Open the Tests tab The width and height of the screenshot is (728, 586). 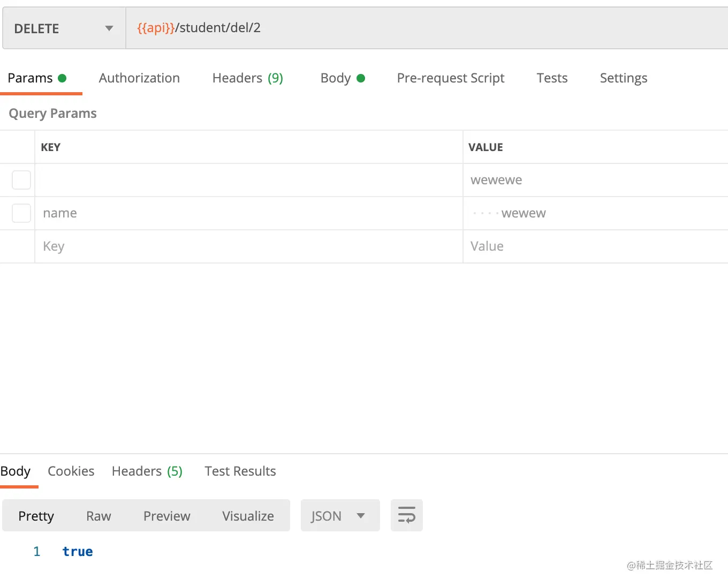point(552,78)
